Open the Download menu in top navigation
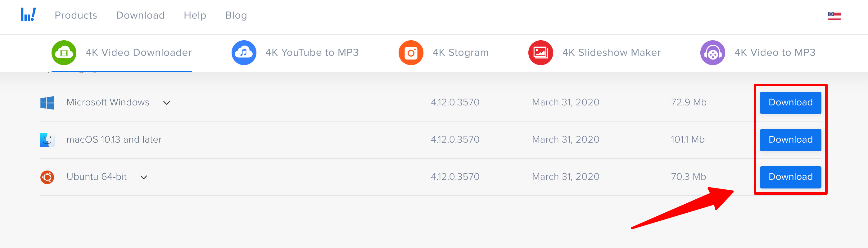Screen dimensions: 868x248 coord(140,15)
